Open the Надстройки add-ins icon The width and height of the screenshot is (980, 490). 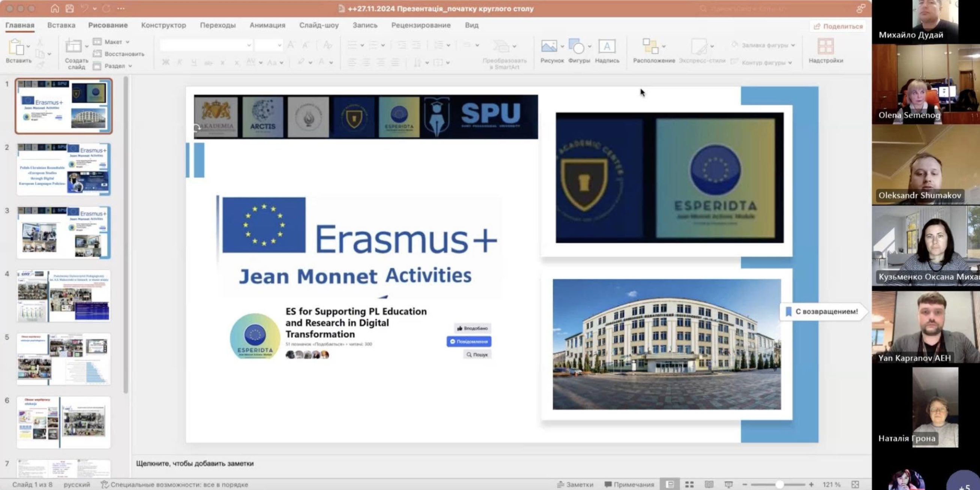[826, 46]
